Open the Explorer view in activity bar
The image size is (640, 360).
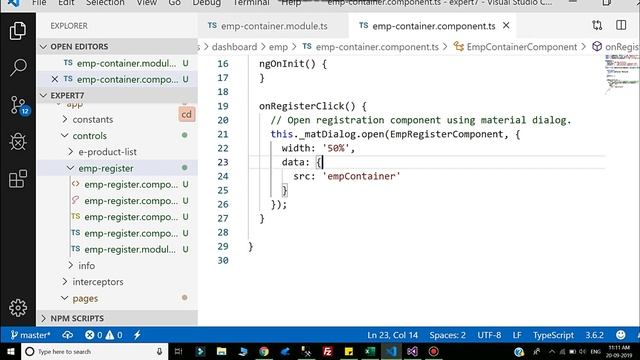[x=18, y=31]
